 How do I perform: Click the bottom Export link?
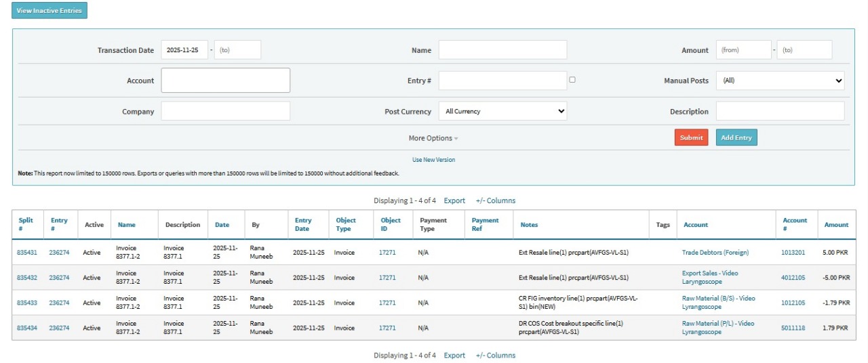point(454,356)
